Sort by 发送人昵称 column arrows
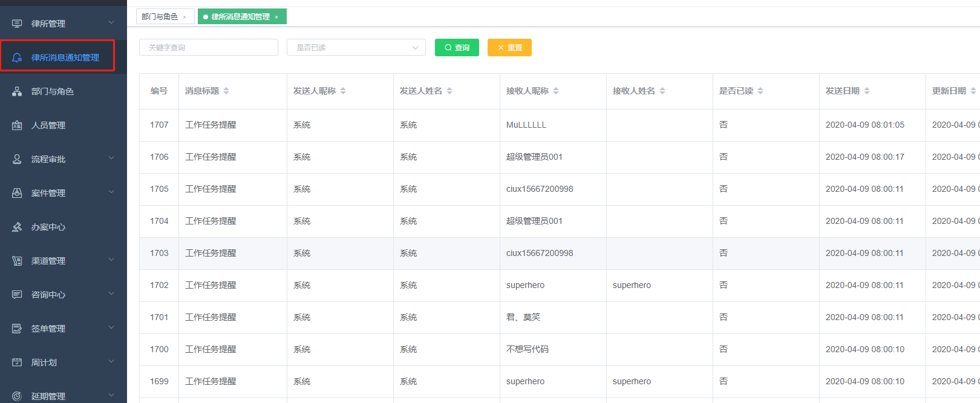 (343, 91)
